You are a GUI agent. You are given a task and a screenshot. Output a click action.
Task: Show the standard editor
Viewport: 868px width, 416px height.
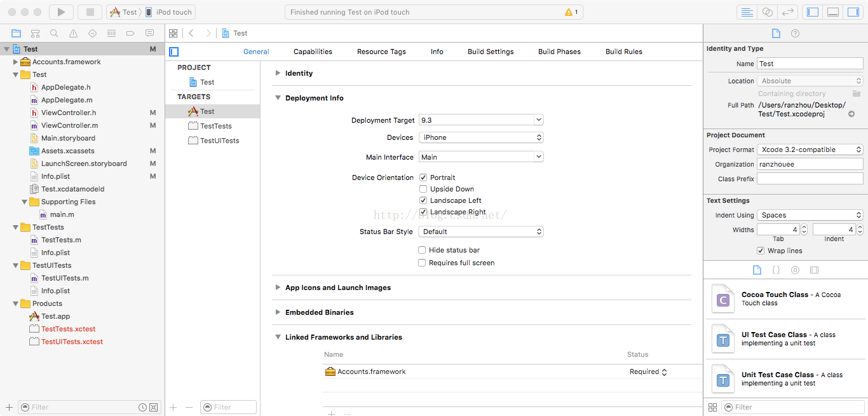click(x=747, y=12)
